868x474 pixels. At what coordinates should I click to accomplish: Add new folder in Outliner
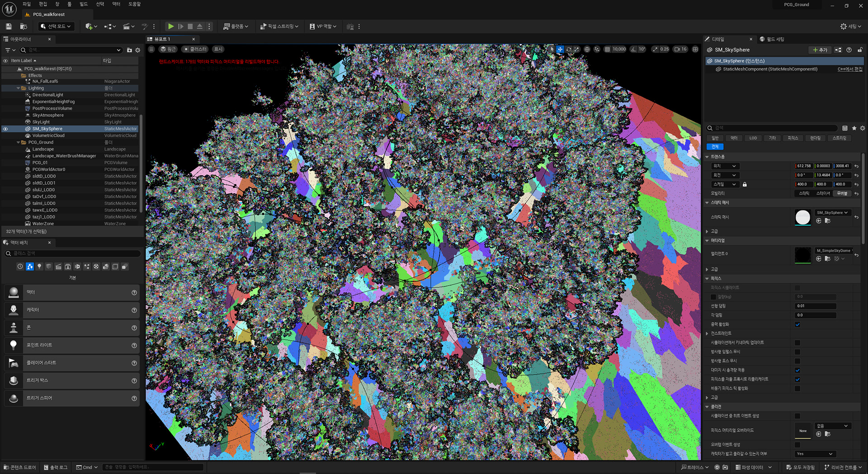coord(129,50)
